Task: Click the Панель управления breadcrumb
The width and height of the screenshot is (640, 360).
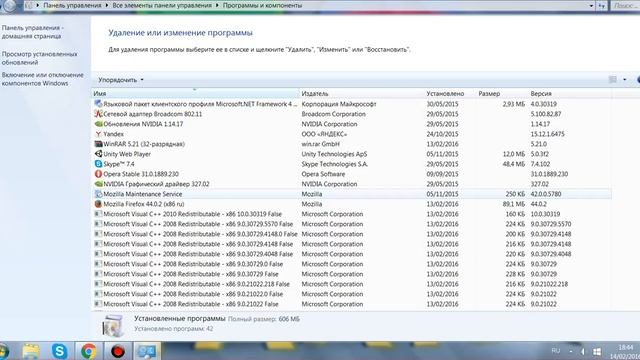Action: tap(72, 6)
